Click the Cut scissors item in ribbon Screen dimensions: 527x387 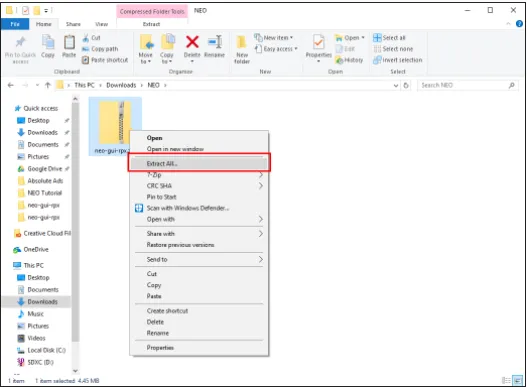[x=91, y=38]
